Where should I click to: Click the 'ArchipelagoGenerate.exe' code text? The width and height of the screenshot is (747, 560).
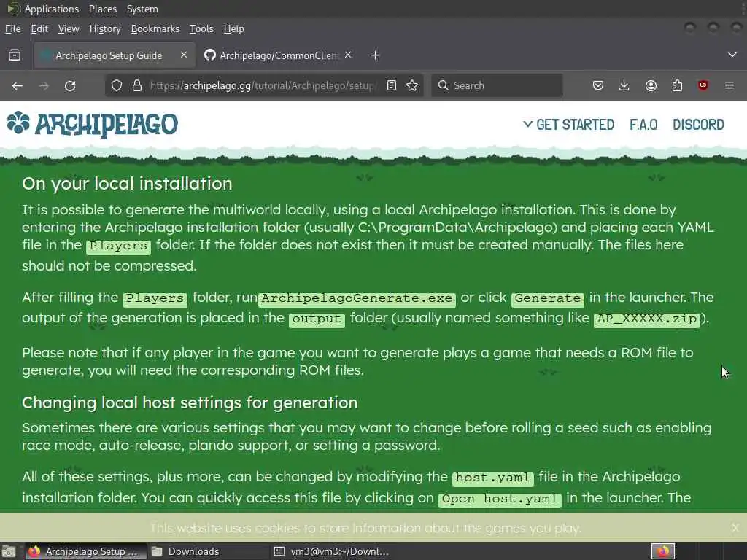pyautogui.click(x=357, y=298)
